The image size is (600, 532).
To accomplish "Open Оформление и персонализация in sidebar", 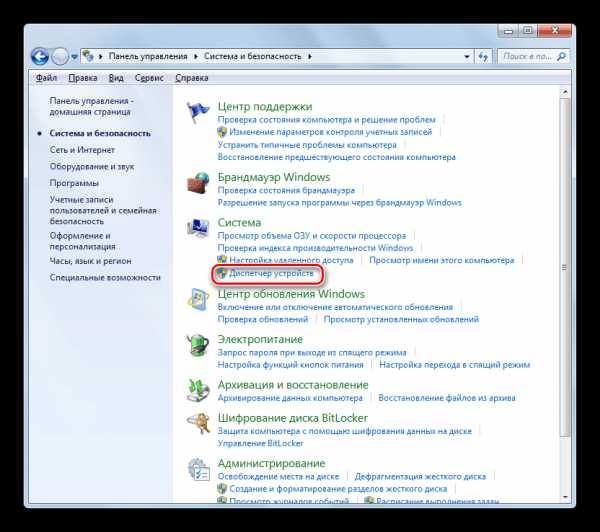I will [x=82, y=241].
